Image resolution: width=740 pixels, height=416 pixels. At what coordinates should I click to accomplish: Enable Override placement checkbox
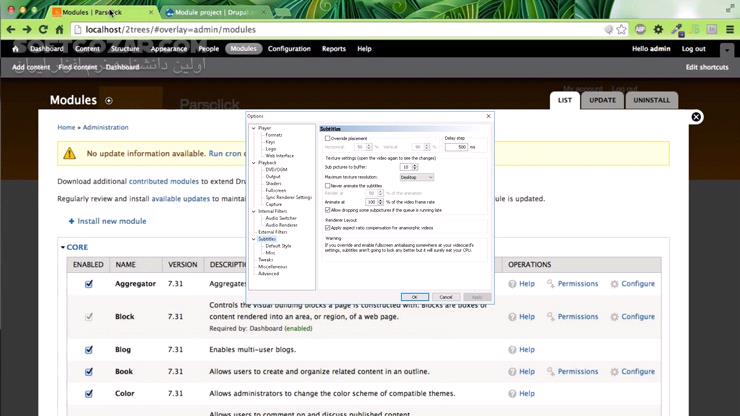tap(328, 138)
